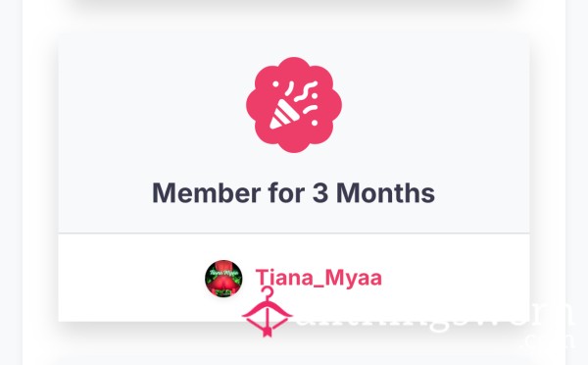Click the scalloped edge of pink badge
588x365 pixels.
(x=251, y=105)
